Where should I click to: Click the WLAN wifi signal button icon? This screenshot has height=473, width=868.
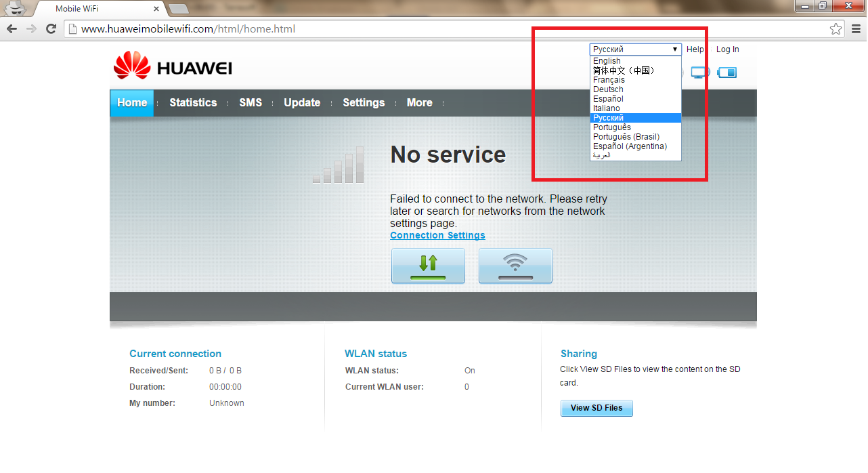pos(515,266)
